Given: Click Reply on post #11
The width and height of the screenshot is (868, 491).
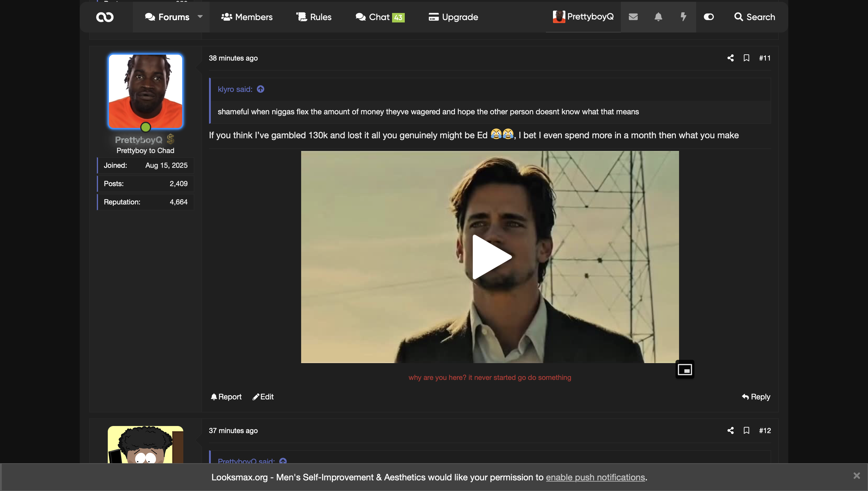Looking at the screenshot, I should tap(756, 397).
